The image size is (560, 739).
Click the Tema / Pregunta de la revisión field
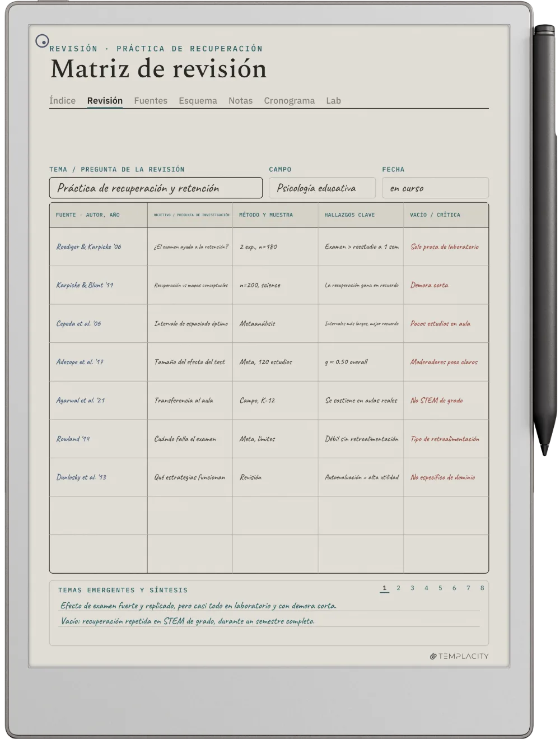click(x=156, y=188)
